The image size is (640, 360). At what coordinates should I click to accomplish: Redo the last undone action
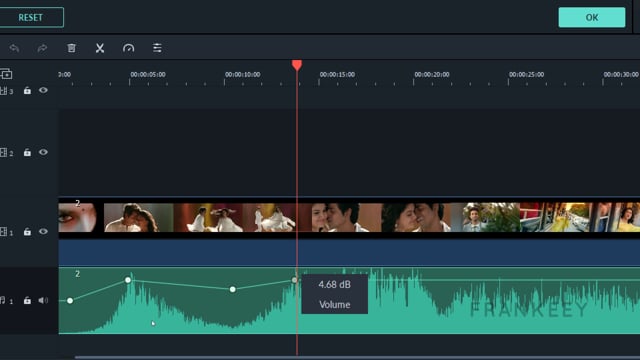tap(42, 48)
